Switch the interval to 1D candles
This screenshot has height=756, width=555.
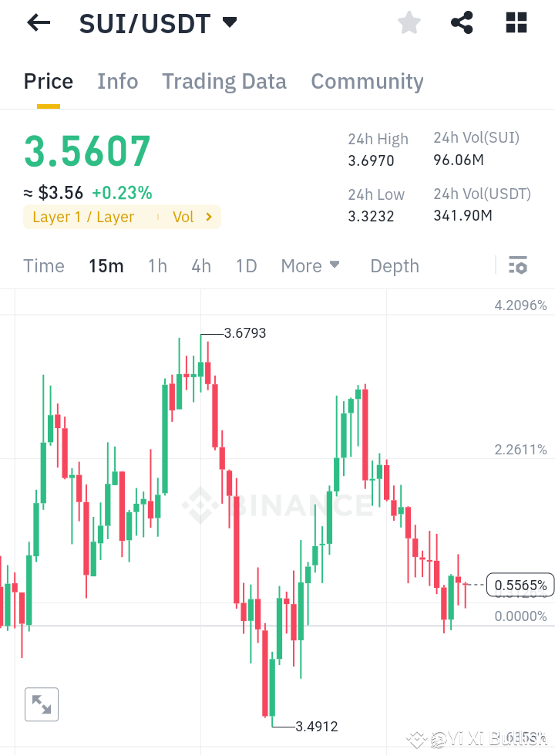coord(246,265)
